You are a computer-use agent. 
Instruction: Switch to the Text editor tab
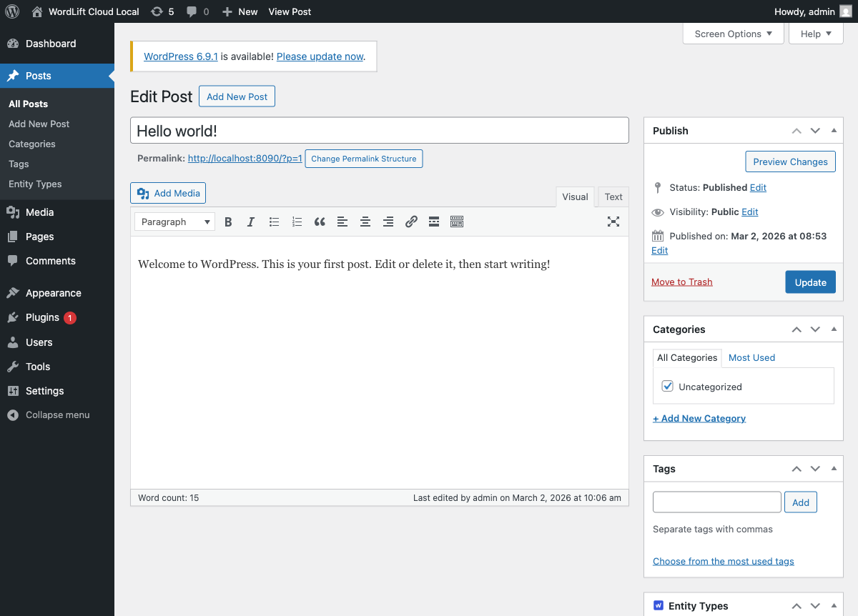click(613, 197)
